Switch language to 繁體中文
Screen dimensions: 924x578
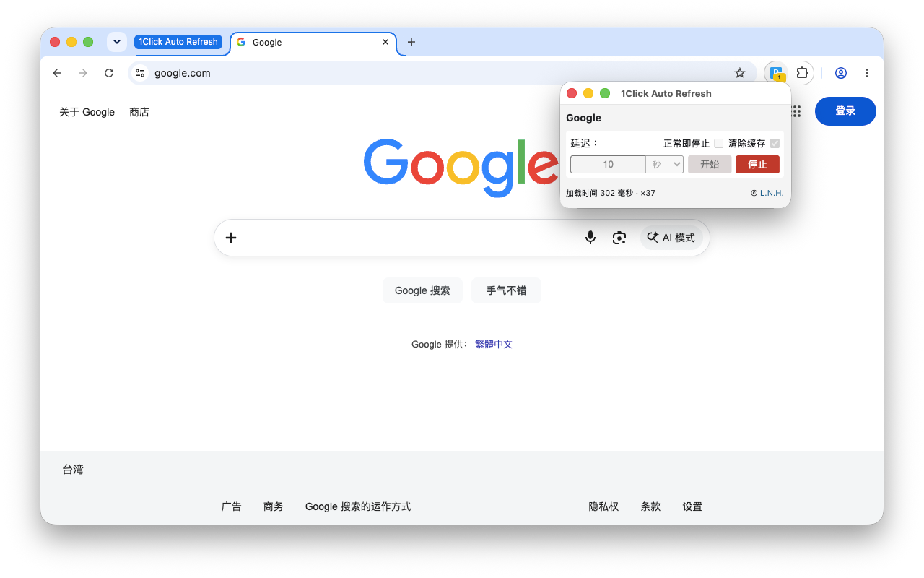494,345
